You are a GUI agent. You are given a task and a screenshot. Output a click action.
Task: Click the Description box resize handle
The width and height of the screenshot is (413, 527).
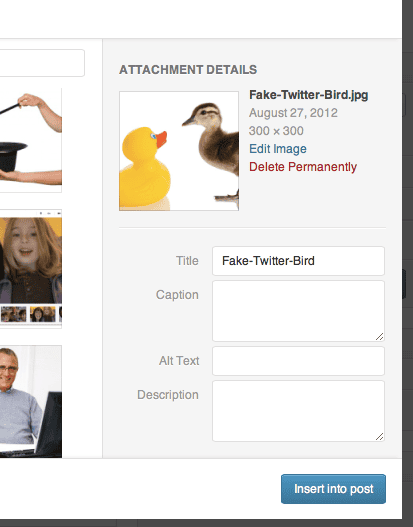(x=379, y=436)
